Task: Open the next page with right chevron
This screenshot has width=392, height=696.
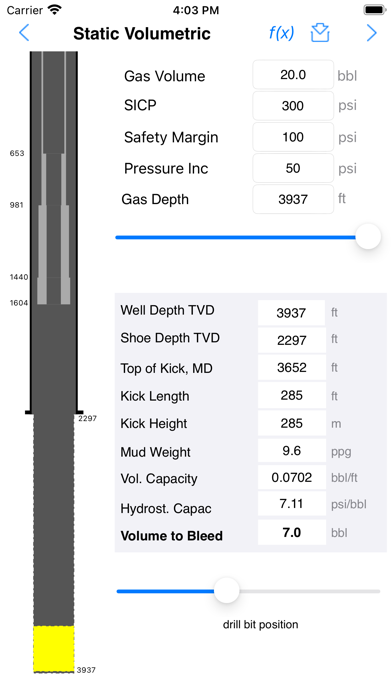Action: tap(372, 33)
